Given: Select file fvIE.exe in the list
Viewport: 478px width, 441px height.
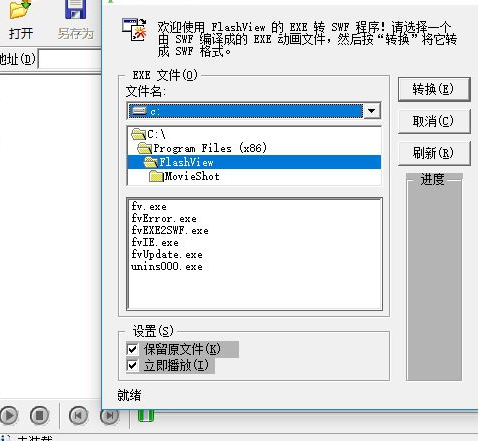Looking at the screenshot, I should click(x=155, y=243).
